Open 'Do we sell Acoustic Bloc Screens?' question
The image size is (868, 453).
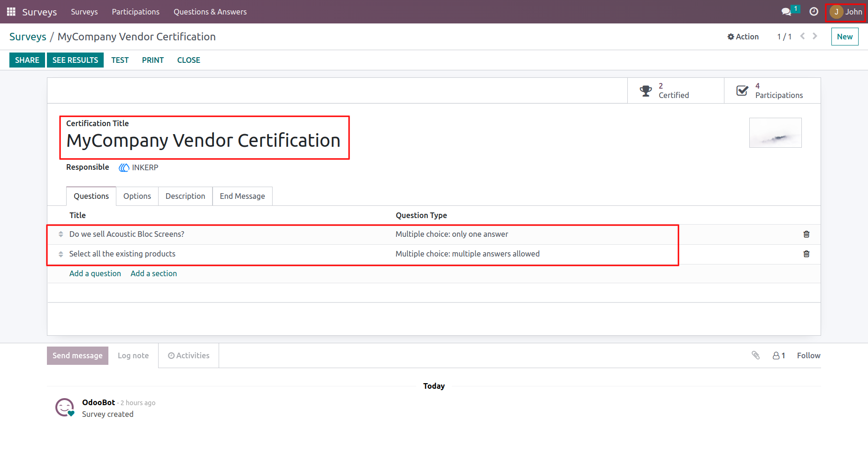(x=127, y=234)
